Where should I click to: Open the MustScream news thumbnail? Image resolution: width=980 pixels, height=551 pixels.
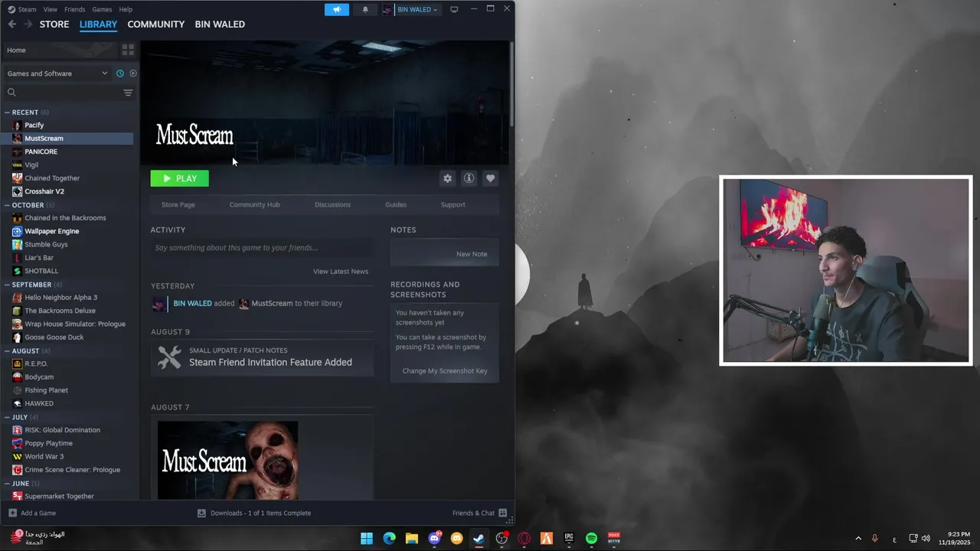[227, 460]
